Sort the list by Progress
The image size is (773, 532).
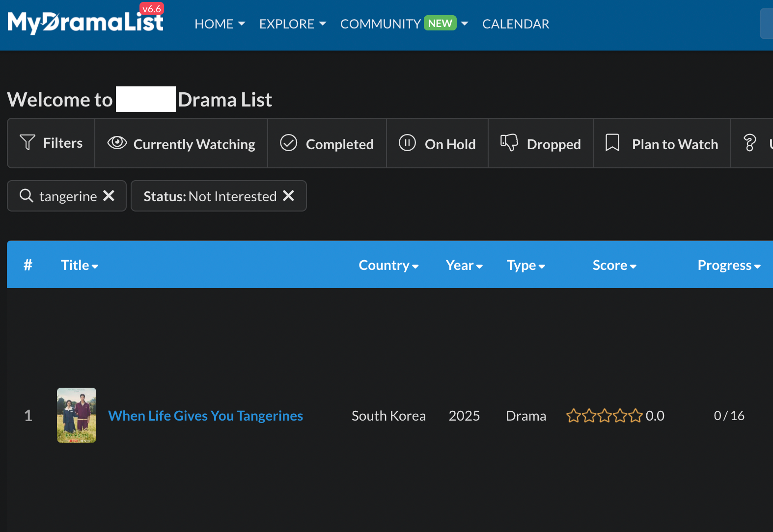(729, 265)
